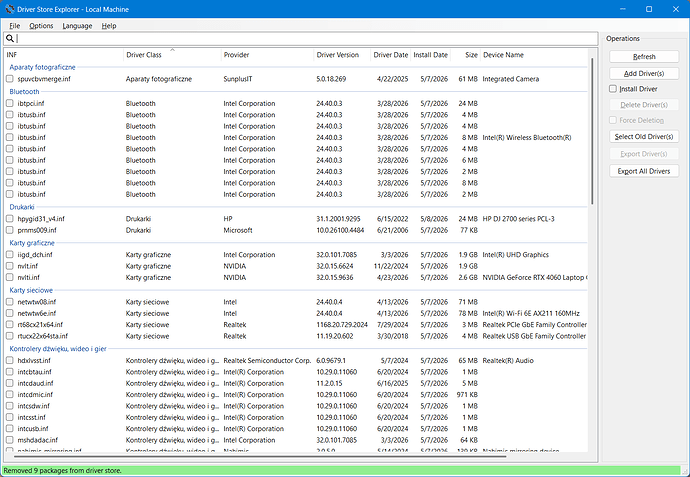Click the Driver Store Explorer app icon

coord(9,9)
